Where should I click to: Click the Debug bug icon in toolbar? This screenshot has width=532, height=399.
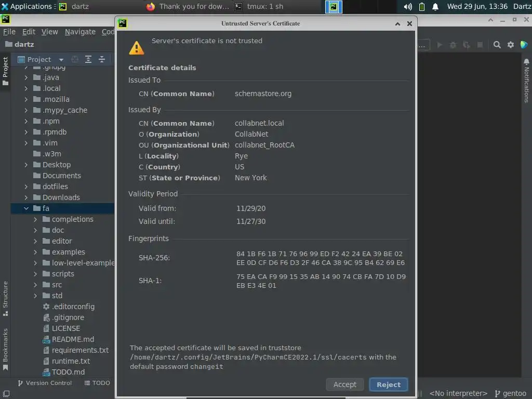click(453, 45)
